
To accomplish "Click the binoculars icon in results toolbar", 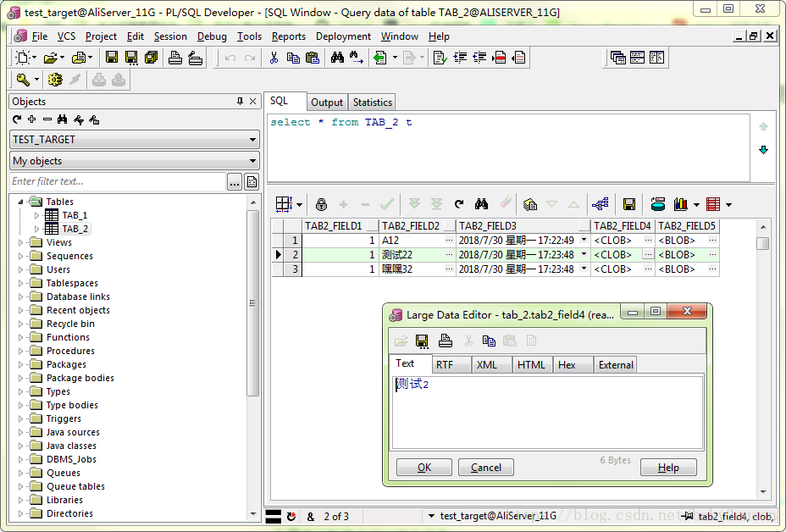I will pyautogui.click(x=481, y=204).
